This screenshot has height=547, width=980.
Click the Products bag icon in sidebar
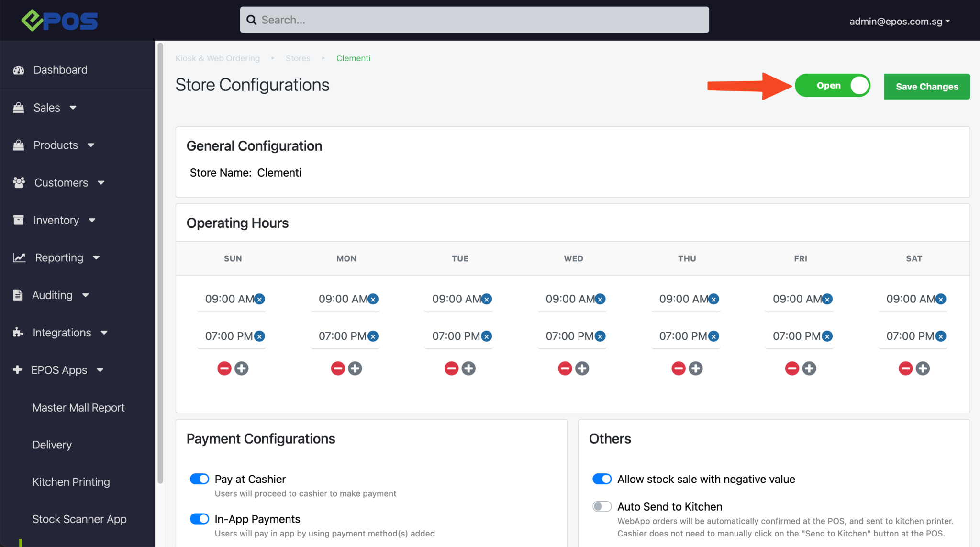click(x=19, y=145)
